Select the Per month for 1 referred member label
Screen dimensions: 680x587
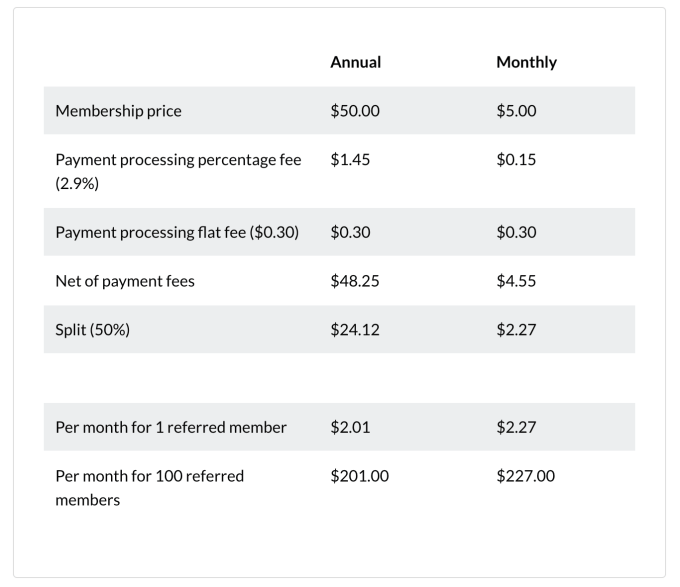coord(171,427)
